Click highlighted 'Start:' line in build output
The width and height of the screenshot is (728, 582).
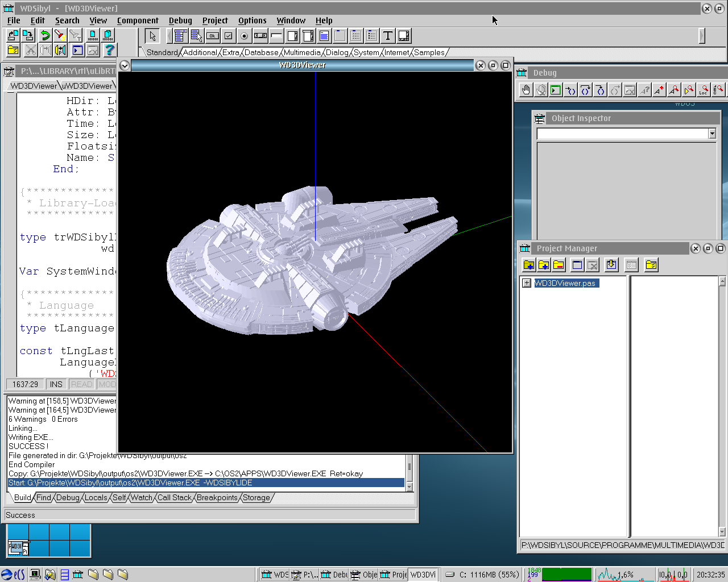(206, 483)
